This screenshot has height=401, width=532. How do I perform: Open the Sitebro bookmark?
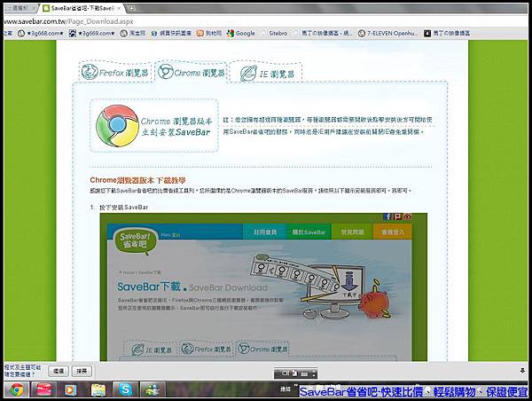(x=274, y=34)
